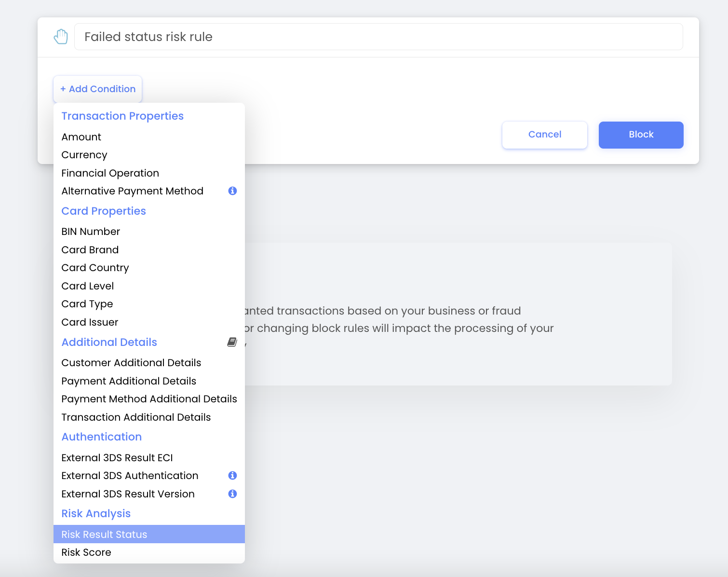Select the highlighted Risk Result Status
Screen dimensions: 728x577
[149, 534]
